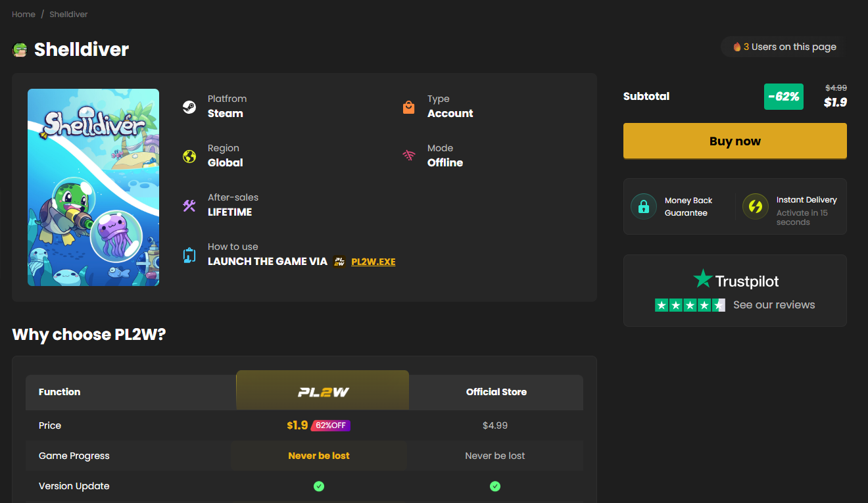Click the 62%OFF tag in Price row

[x=331, y=425]
